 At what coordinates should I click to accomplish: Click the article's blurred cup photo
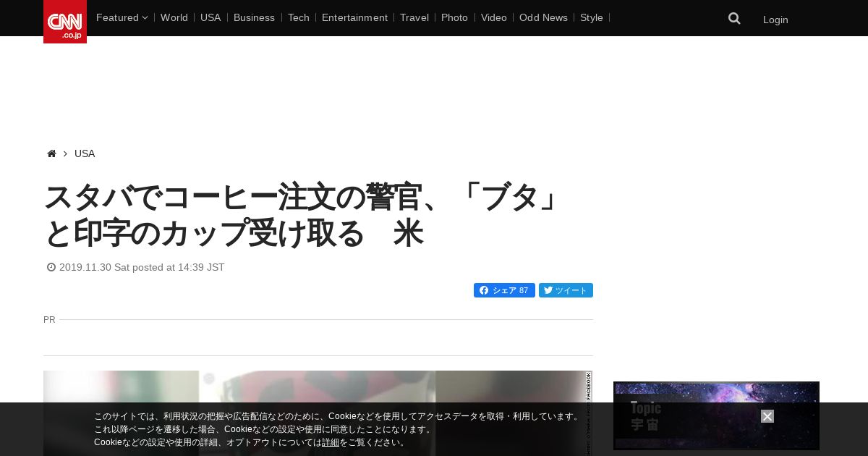[318, 413]
